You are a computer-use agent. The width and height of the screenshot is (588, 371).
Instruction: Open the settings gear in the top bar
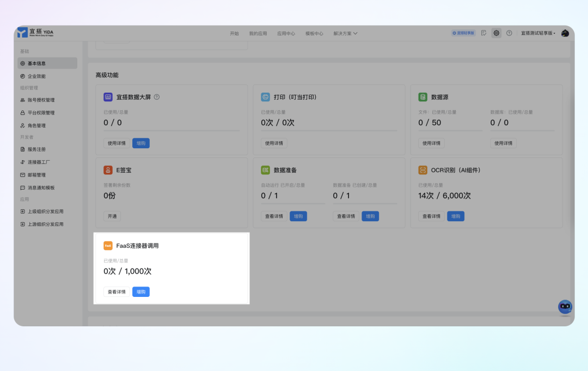pyautogui.click(x=496, y=33)
